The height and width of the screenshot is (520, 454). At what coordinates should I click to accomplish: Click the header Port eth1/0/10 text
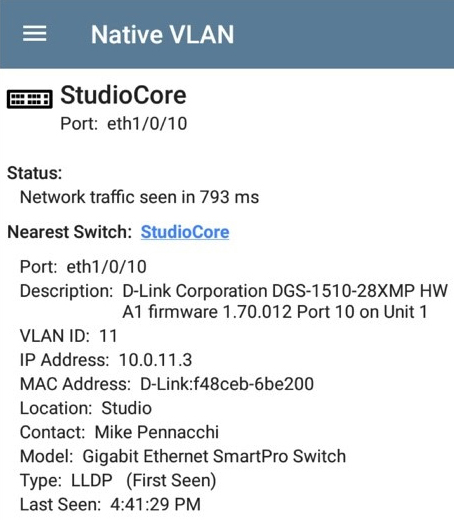tap(124, 124)
